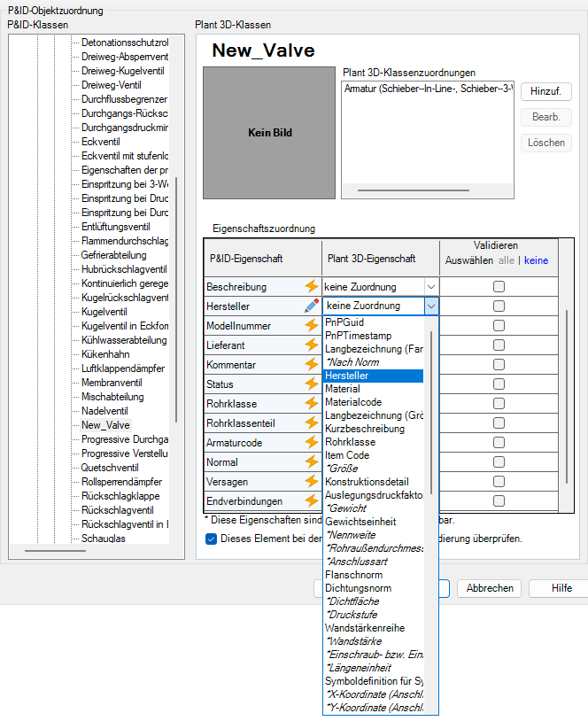Image resolution: width=588 pixels, height=721 pixels.
Task: Select Kükenhahn in the class tree
Action: (x=105, y=354)
